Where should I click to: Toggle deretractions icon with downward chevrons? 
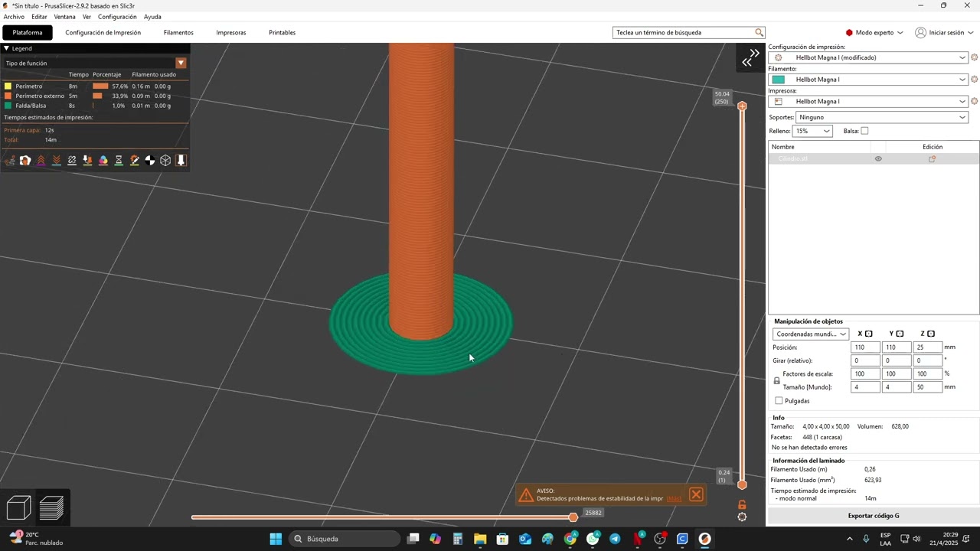(57, 161)
